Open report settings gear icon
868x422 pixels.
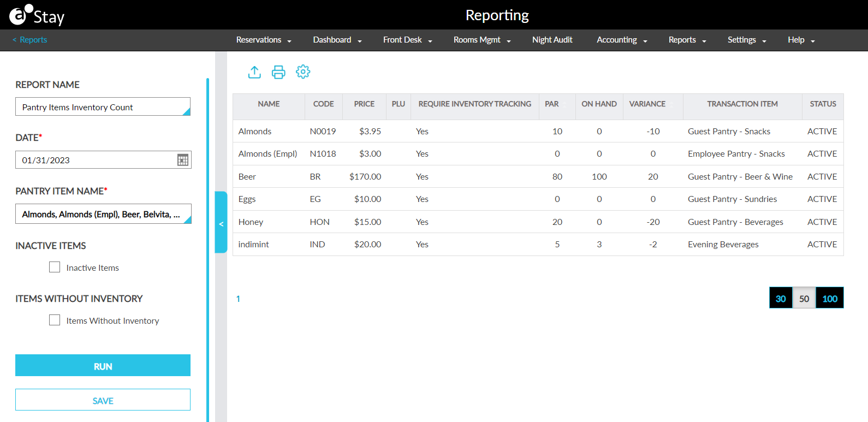pos(303,72)
